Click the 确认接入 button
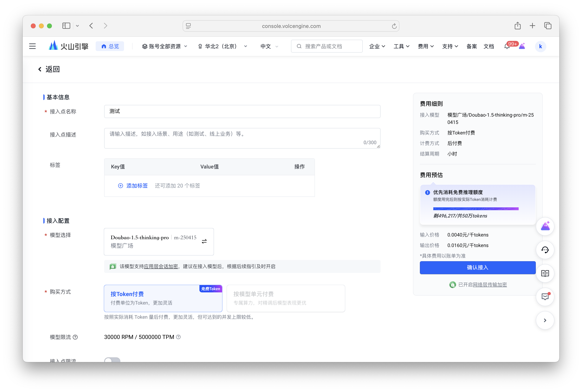Viewport: 582px width, 392px height. (477, 267)
